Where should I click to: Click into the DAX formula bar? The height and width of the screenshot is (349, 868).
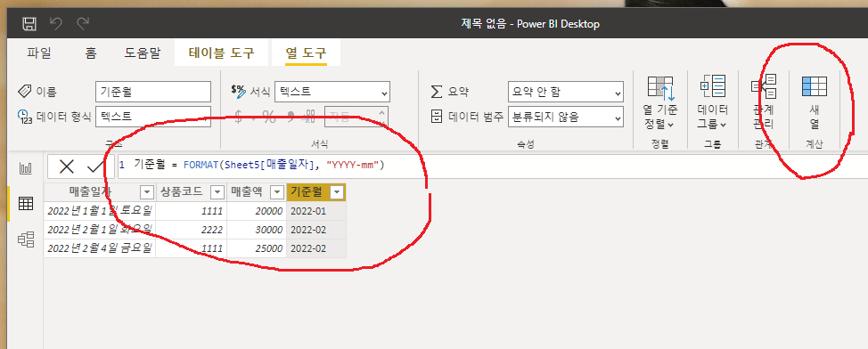coord(492,166)
